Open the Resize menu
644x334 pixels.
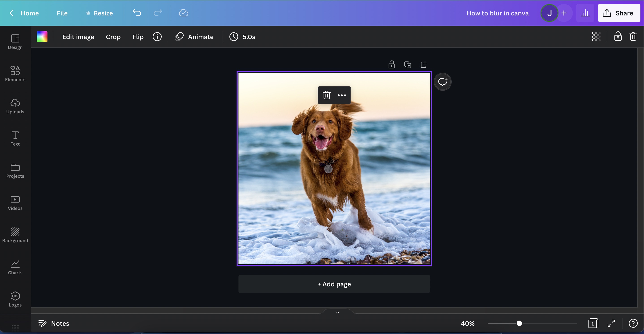pos(99,13)
